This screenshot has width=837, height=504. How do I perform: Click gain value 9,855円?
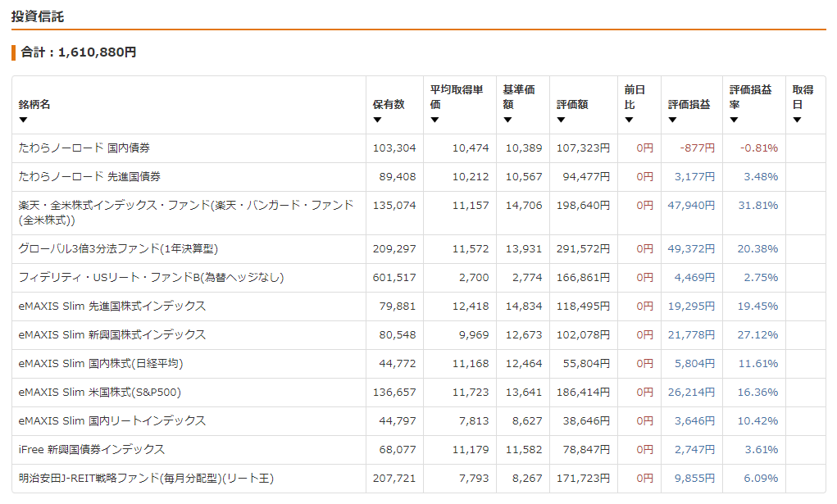694,479
